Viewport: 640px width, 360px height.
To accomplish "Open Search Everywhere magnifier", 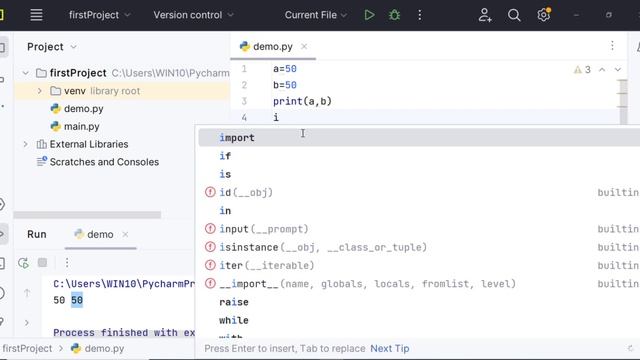I will (x=514, y=15).
